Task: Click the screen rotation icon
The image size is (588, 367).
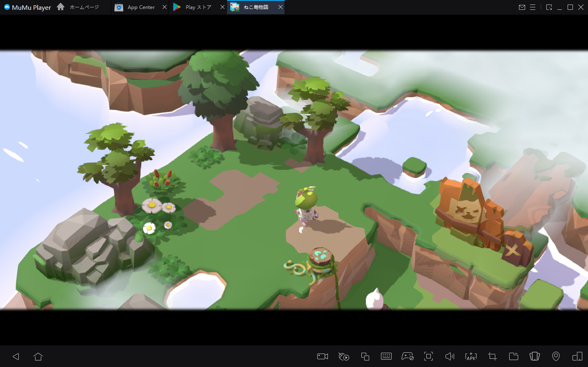Action: (x=577, y=356)
